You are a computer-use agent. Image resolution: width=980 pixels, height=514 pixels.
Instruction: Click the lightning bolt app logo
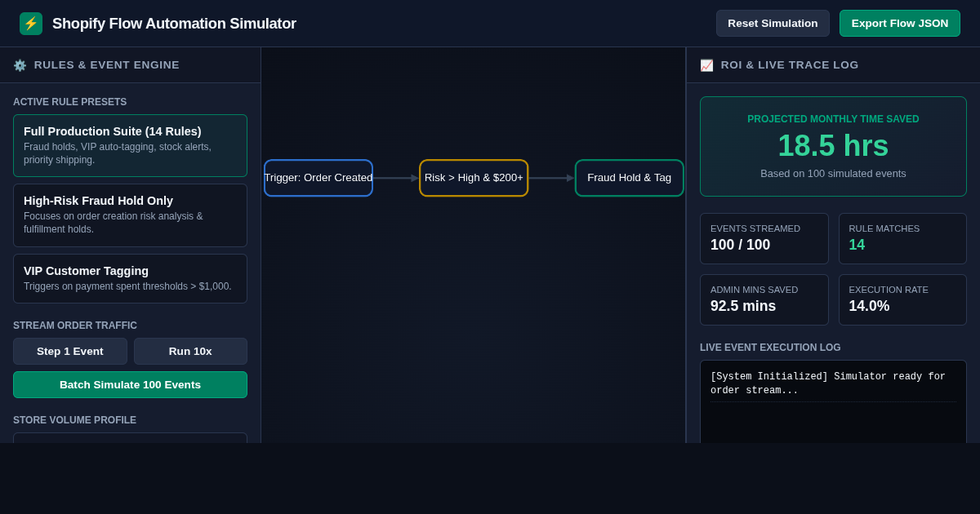[x=31, y=24]
